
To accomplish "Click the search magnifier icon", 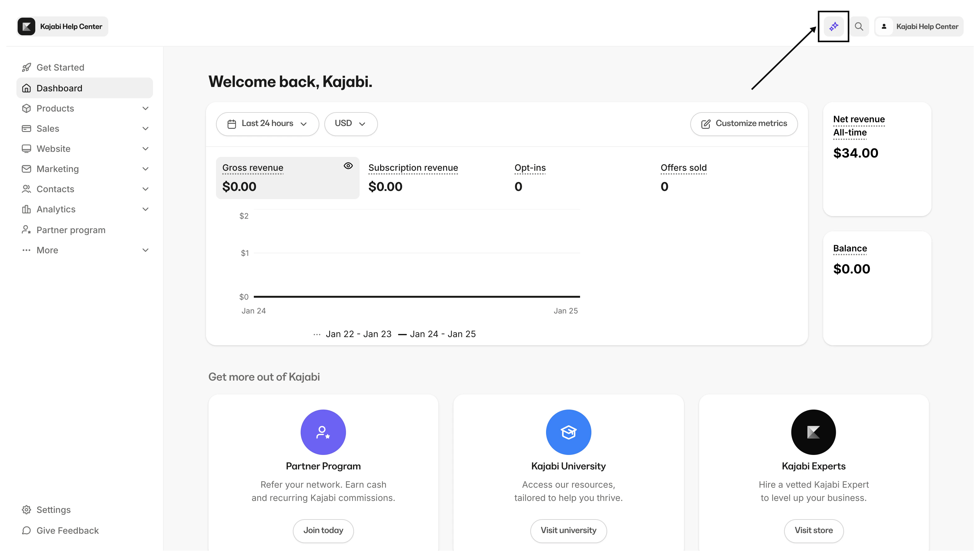I will (x=859, y=26).
